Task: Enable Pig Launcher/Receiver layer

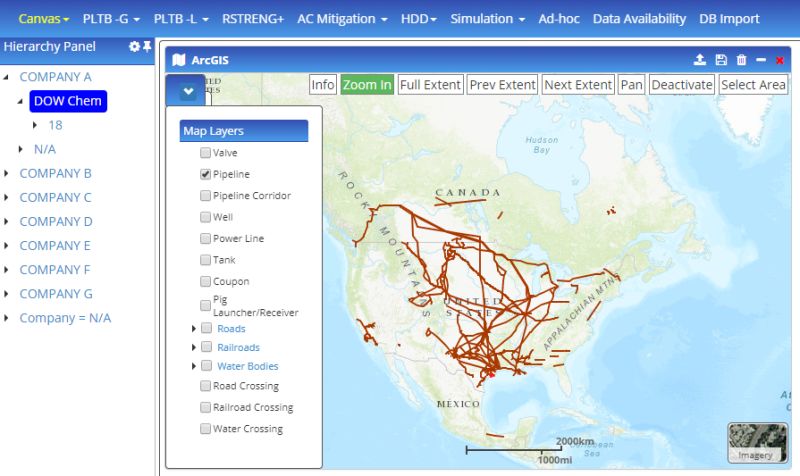Action: pos(205,306)
